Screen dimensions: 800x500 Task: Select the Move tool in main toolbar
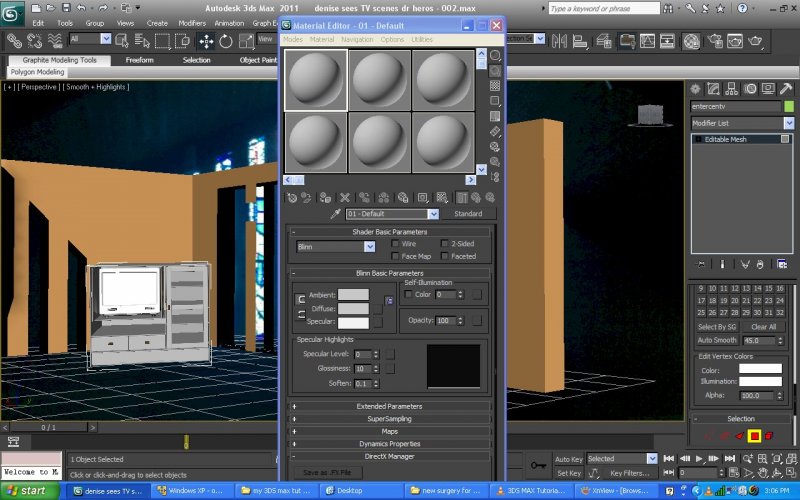point(206,41)
